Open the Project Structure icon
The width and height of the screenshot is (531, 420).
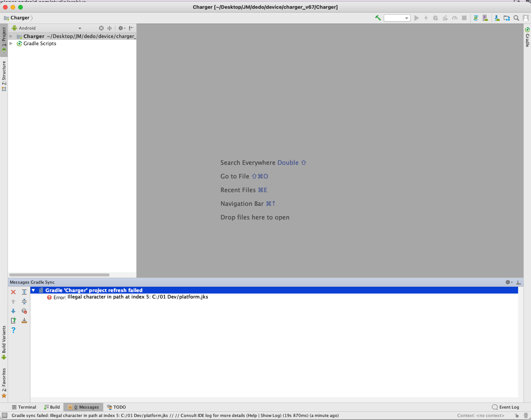pyautogui.click(x=507, y=18)
